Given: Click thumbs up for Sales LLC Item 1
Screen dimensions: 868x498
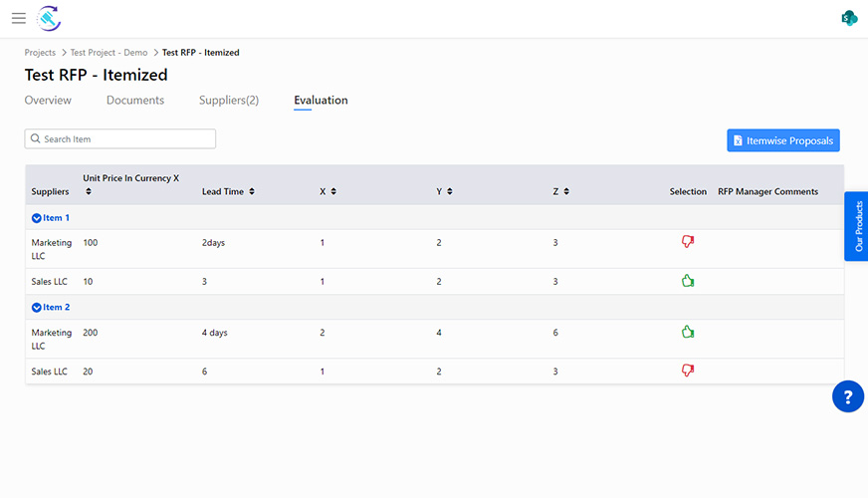Looking at the screenshot, I should coord(687,281).
